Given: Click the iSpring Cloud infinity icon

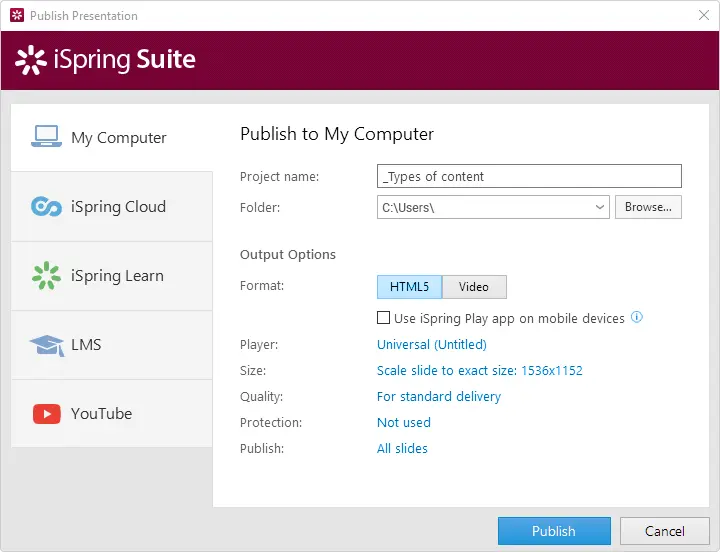Looking at the screenshot, I should (46, 206).
